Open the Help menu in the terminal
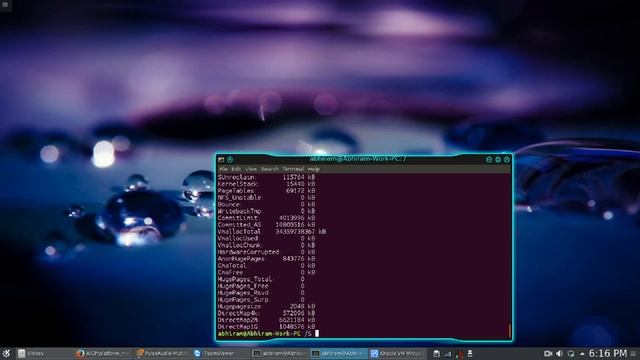The width and height of the screenshot is (640, 360). (x=313, y=169)
